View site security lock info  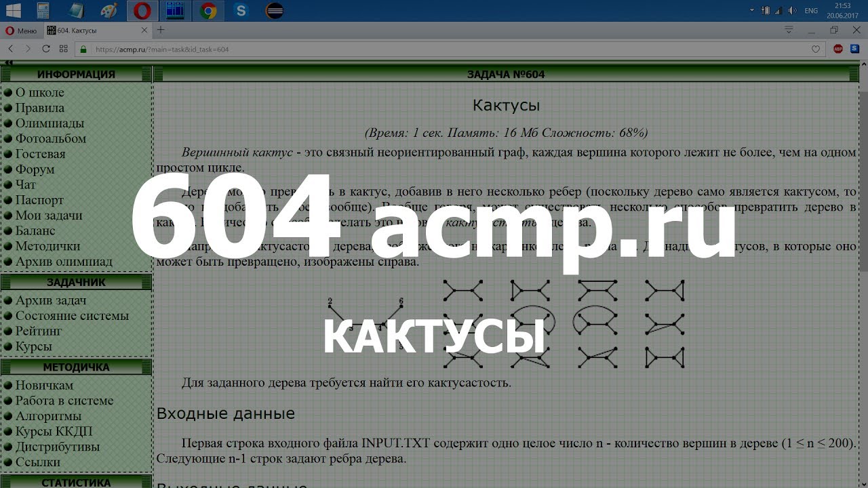pyautogui.click(x=84, y=49)
